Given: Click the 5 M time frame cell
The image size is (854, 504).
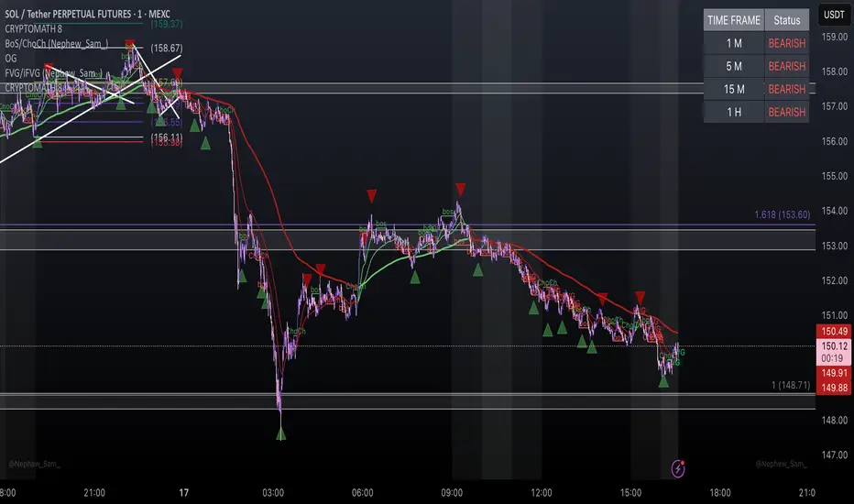Looking at the screenshot, I should [x=734, y=66].
